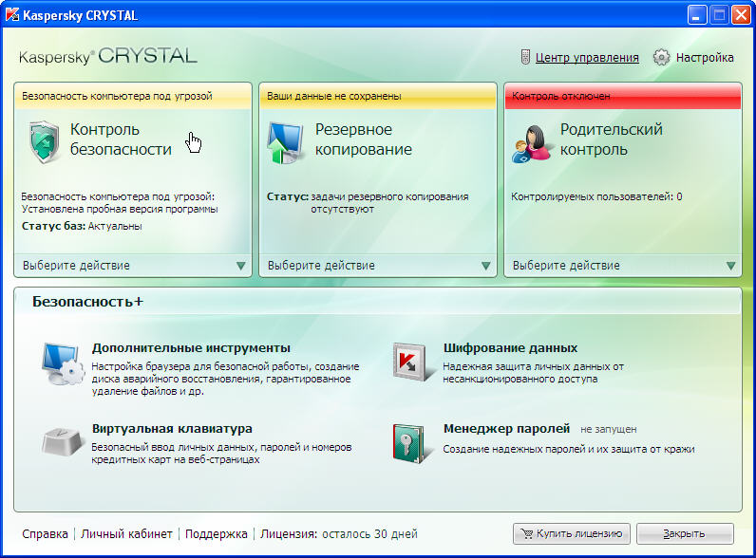
Task: Launch Виртуальная клавиатура
Action: (172, 428)
